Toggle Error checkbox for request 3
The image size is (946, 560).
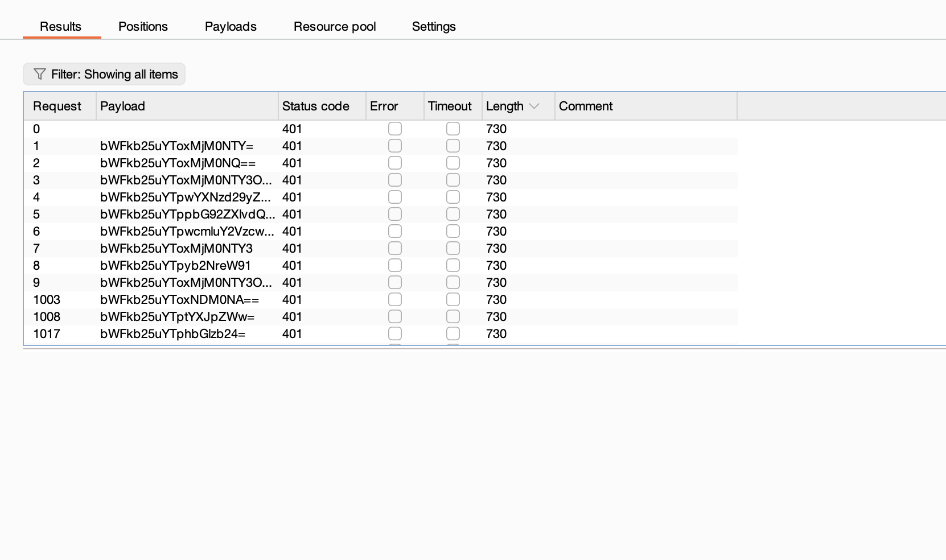[x=395, y=180]
